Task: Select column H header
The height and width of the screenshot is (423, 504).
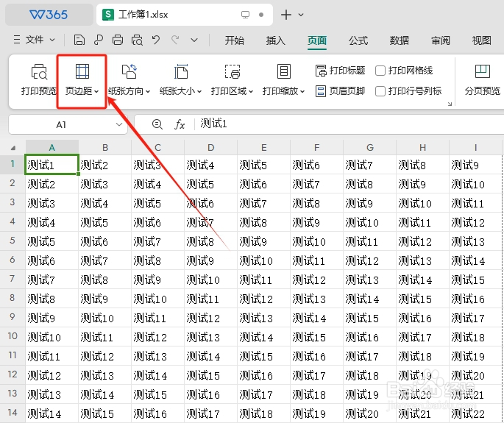Action: tap(422, 148)
